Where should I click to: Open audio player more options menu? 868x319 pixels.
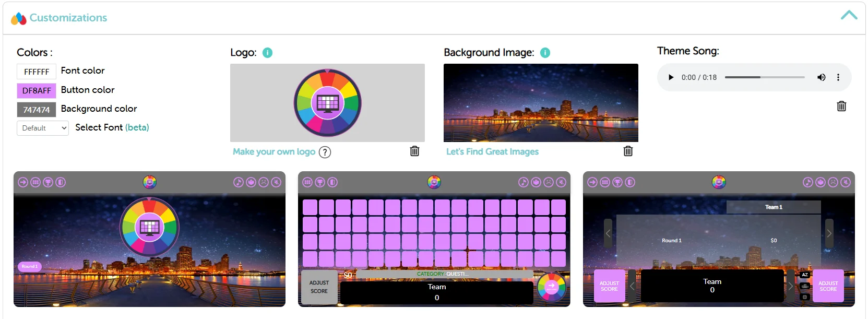click(x=838, y=77)
